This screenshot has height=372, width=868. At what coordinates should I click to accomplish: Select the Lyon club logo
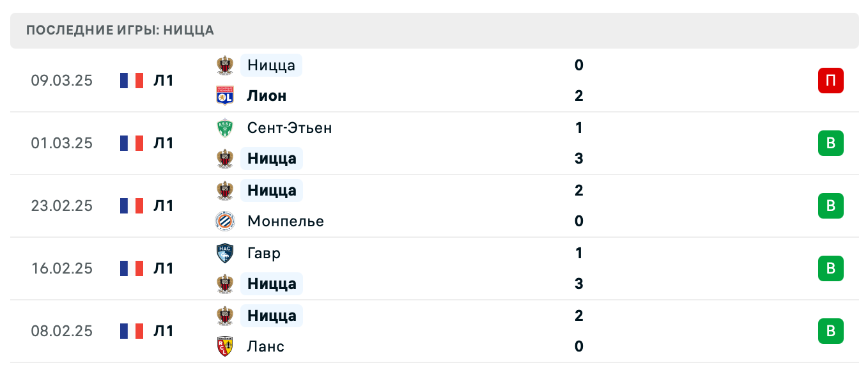click(x=224, y=95)
